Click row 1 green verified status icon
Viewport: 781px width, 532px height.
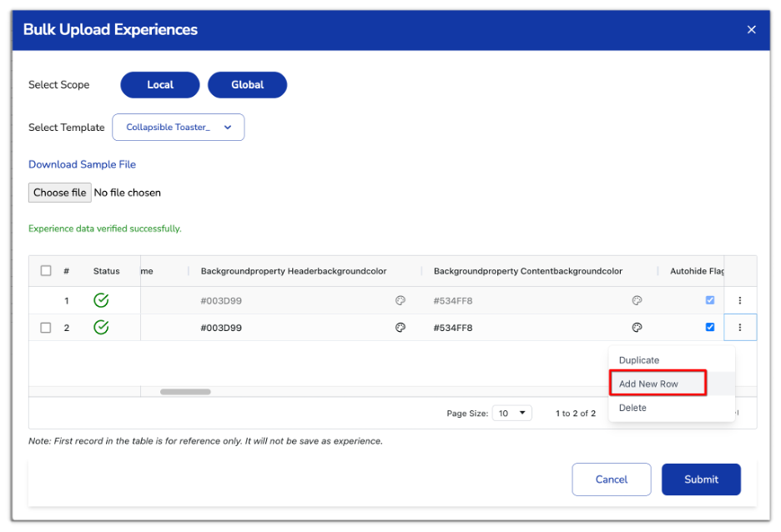pos(101,300)
